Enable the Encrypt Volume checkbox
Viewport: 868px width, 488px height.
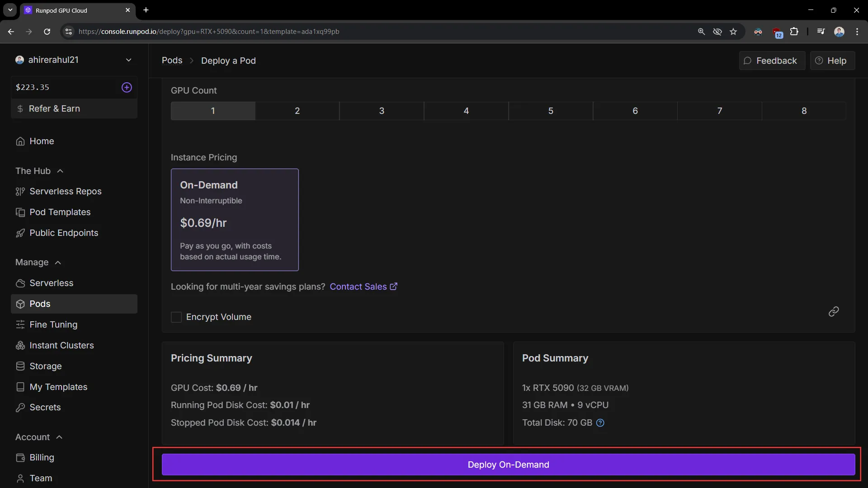coord(176,317)
